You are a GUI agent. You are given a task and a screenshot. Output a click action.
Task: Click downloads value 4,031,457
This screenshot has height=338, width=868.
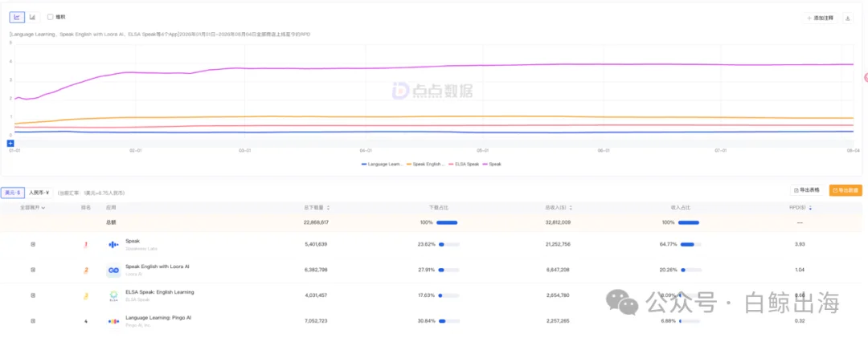tap(316, 295)
